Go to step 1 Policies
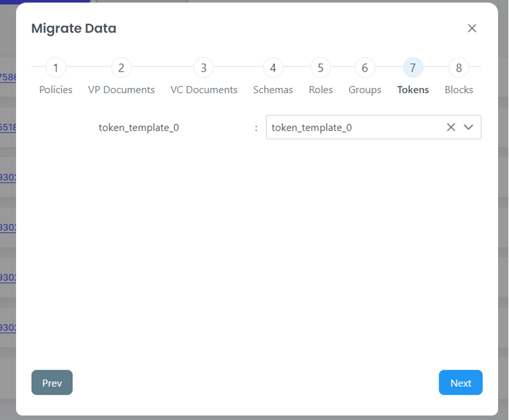This screenshot has width=509, height=420. pyautogui.click(x=55, y=68)
